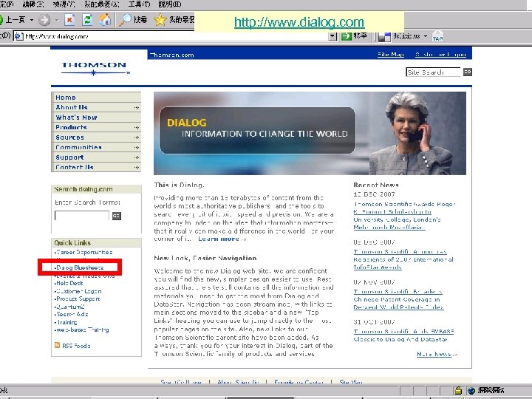Click the RSS Feeds orange icon
This screenshot has height=399, width=532.
coord(58,345)
